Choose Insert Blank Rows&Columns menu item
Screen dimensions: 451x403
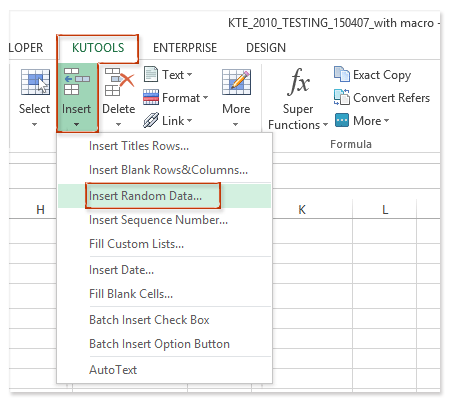(164, 170)
